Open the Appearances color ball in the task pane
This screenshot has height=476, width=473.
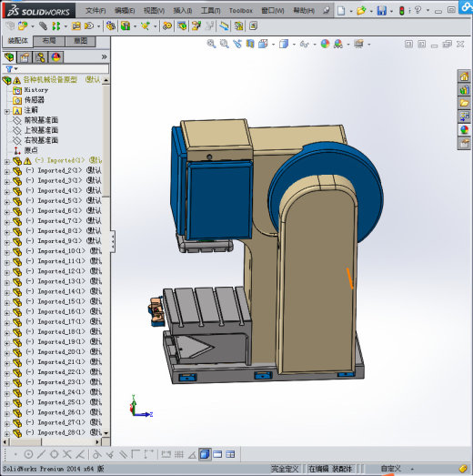coord(464,130)
